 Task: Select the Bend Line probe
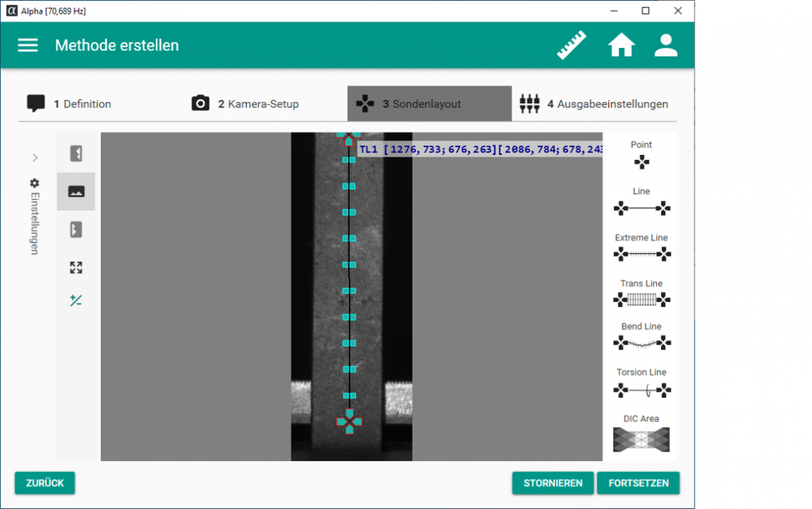point(641,337)
